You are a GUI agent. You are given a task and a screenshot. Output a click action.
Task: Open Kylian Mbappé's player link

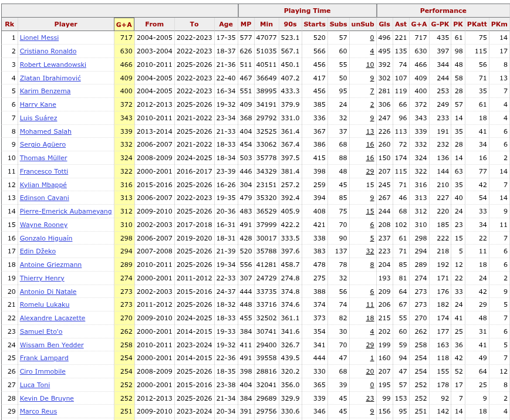click(x=43, y=185)
